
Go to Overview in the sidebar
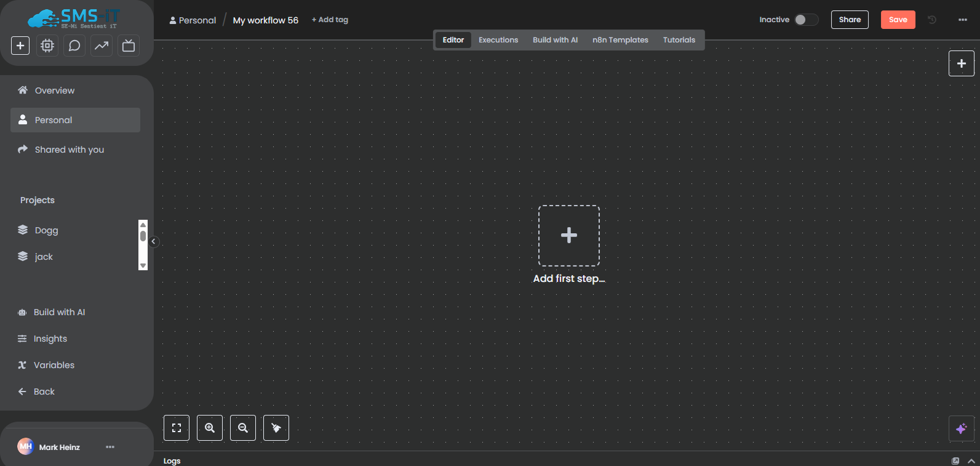click(75, 90)
